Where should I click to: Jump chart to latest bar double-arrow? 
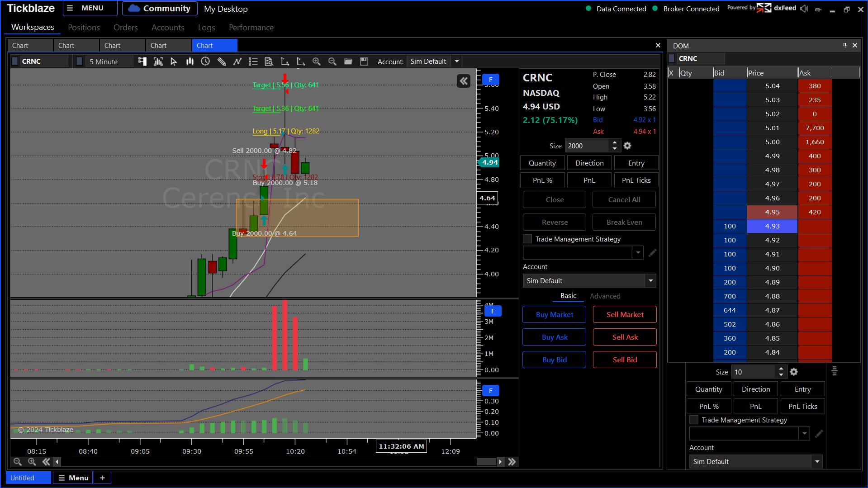click(512, 462)
